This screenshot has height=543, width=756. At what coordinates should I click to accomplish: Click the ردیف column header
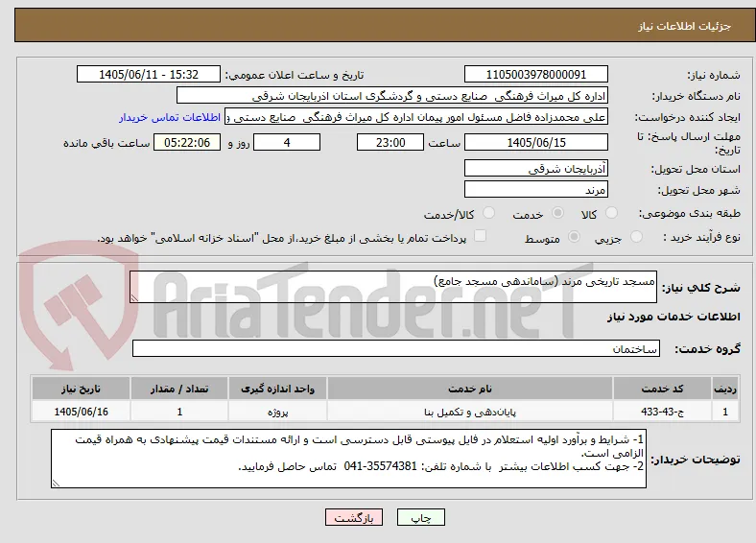pos(725,389)
